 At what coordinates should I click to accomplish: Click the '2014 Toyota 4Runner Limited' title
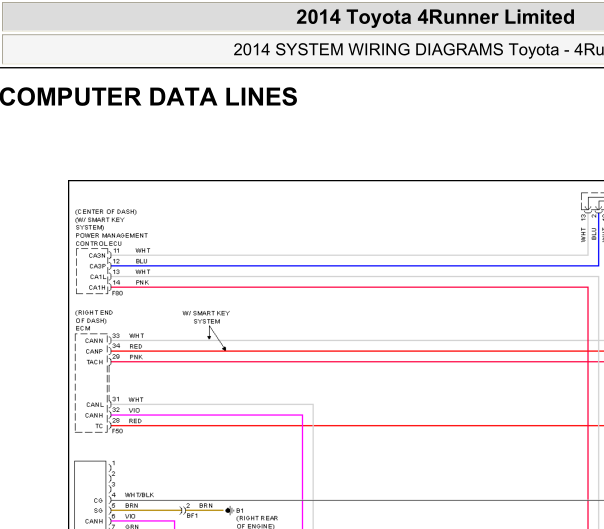coord(435,17)
